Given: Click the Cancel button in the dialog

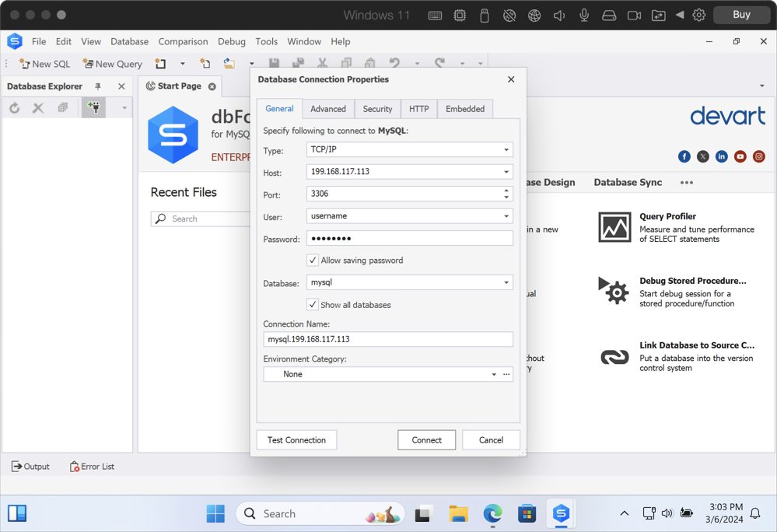Looking at the screenshot, I should pyautogui.click(x=491, y=440).
